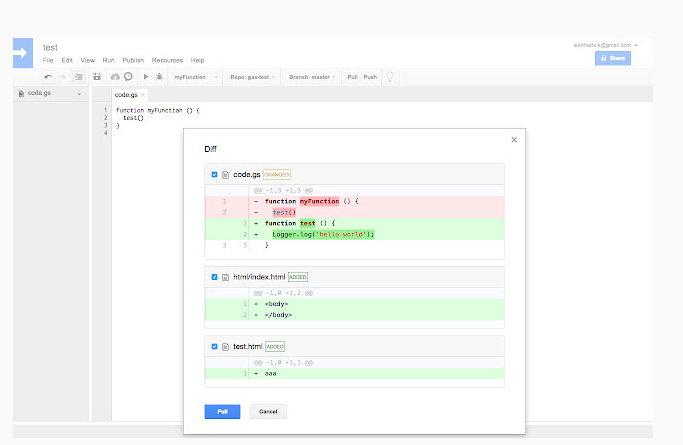Click the blue Pull button in Diff dialog

click(x=222, y=411)
